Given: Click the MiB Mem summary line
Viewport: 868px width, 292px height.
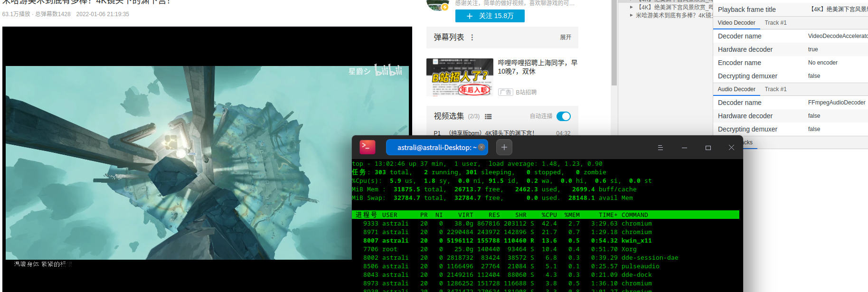Looking at the screenshot, I should (494, 189).
